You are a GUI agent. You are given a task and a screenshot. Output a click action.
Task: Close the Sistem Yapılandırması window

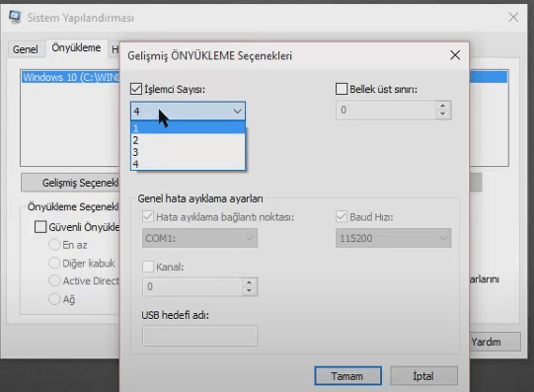click(x=513, y=17)
